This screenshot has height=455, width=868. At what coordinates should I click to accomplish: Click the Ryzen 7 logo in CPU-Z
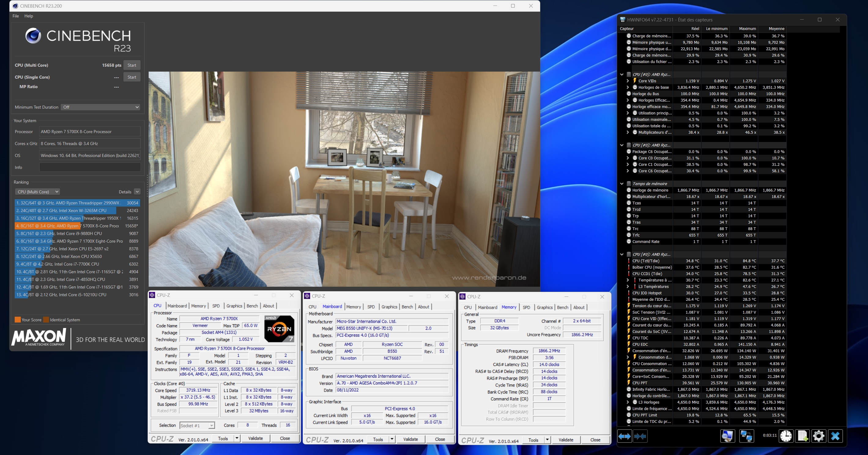[279, 329]
